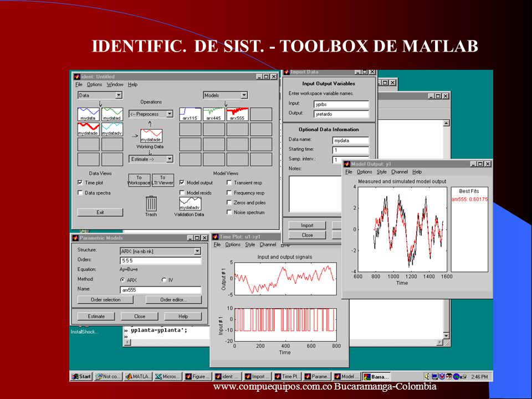Select the mydatadv icon in the data board
This screenshot has height=399, width=532.
point(112,129)
